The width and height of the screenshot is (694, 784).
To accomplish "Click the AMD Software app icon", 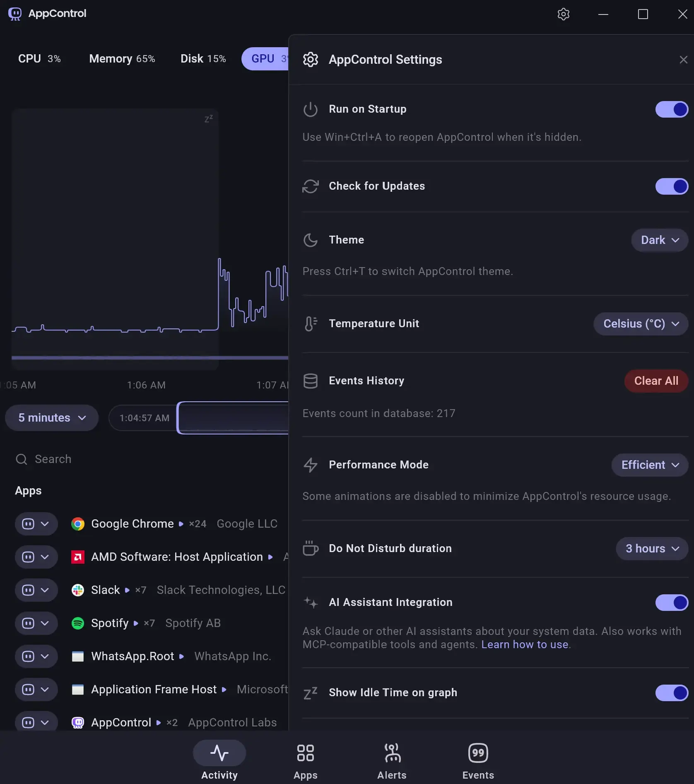I will pos(78,557).
